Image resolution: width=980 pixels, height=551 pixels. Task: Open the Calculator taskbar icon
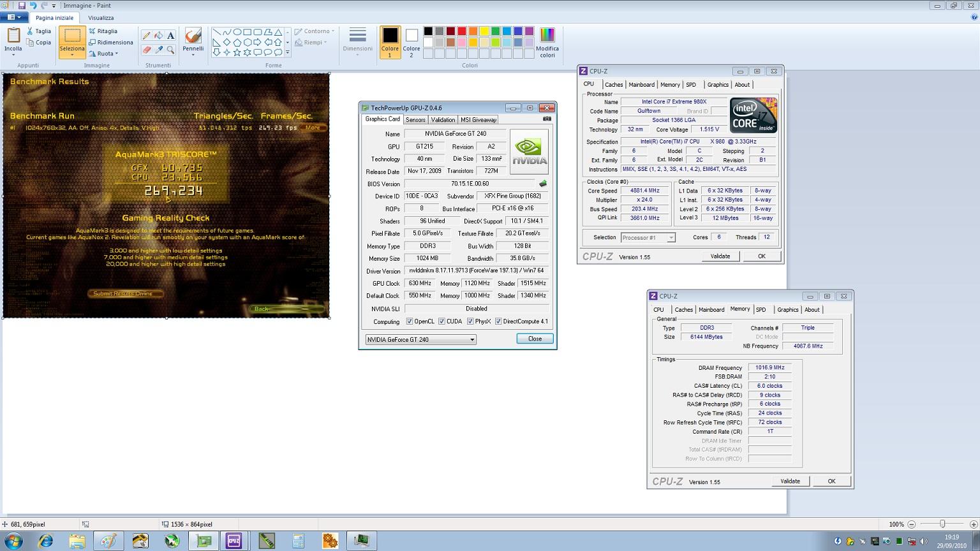pos(298,541)
